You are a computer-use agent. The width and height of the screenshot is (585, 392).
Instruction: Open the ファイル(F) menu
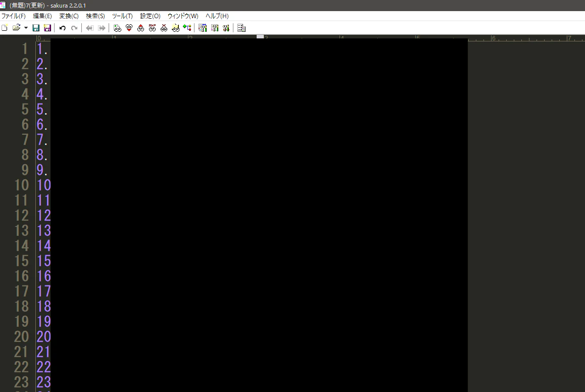click(x=14, y=16)
